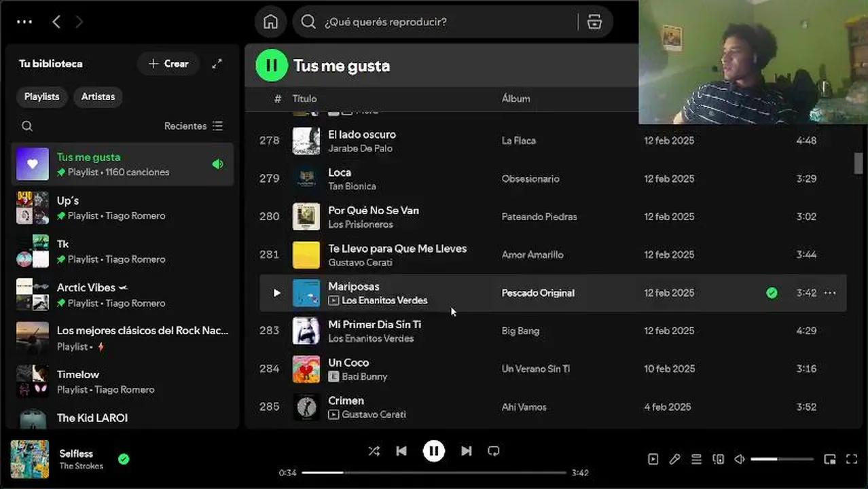Viewport: 868px width, 489px height.
Task: Open the Home page icon
Action: (271, 22)
